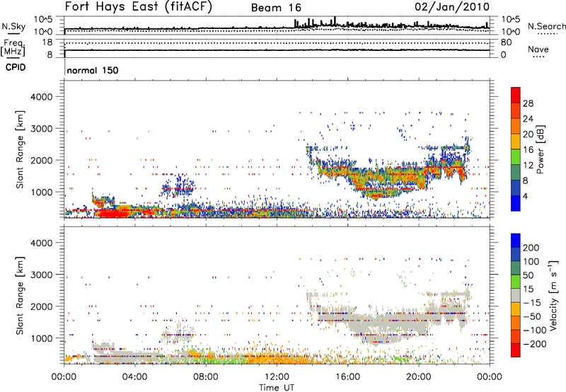Select the 'Beam 16' heading text
The height and width of the screenshot is (392, 566).
(276, 8)
